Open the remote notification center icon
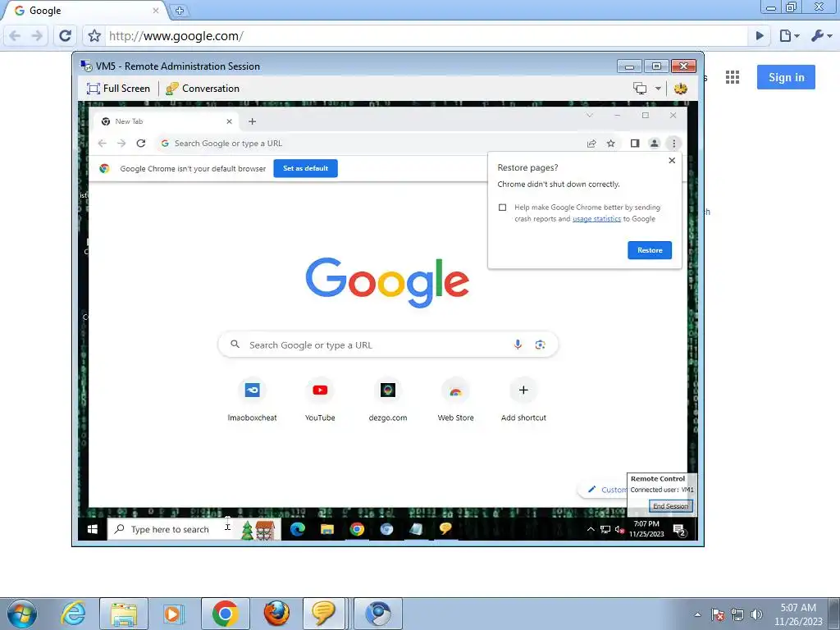Screen dimensions: 840x630 680,529
